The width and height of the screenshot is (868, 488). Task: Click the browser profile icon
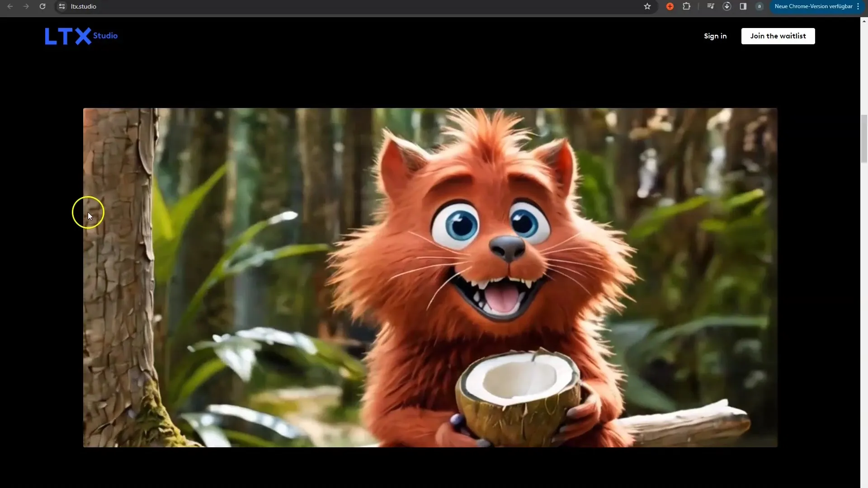tap(759, 6)
